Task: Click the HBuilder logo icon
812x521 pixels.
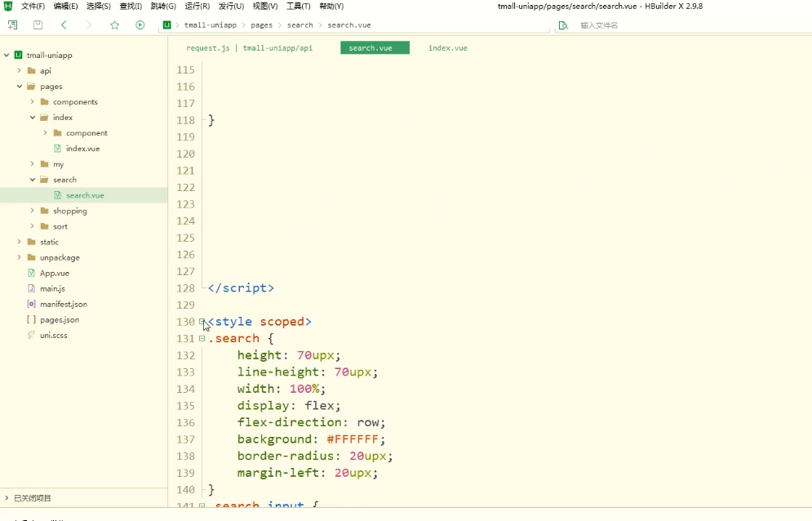Action: [8, 7]
